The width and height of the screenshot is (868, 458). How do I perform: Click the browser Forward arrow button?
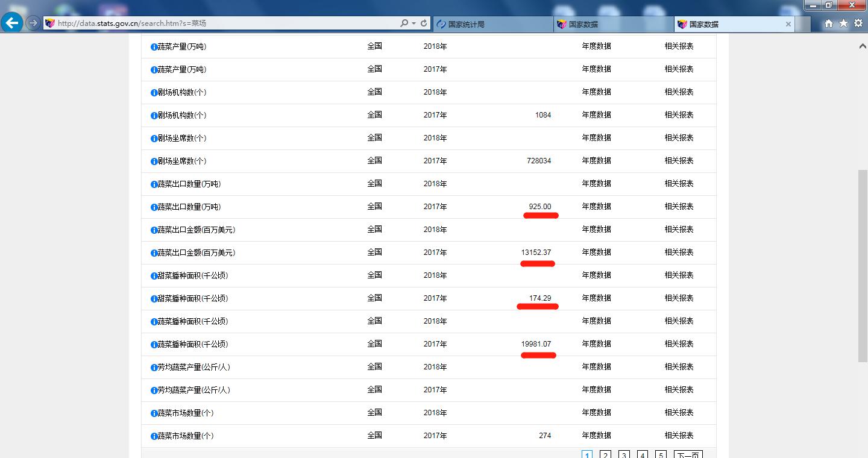point(33,24)
